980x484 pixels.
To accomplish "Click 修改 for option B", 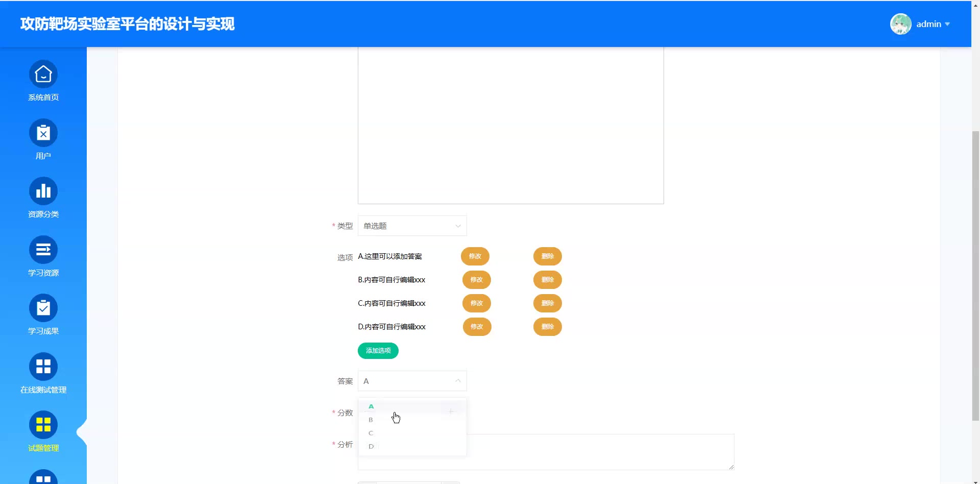I will (x=477, y=280).
